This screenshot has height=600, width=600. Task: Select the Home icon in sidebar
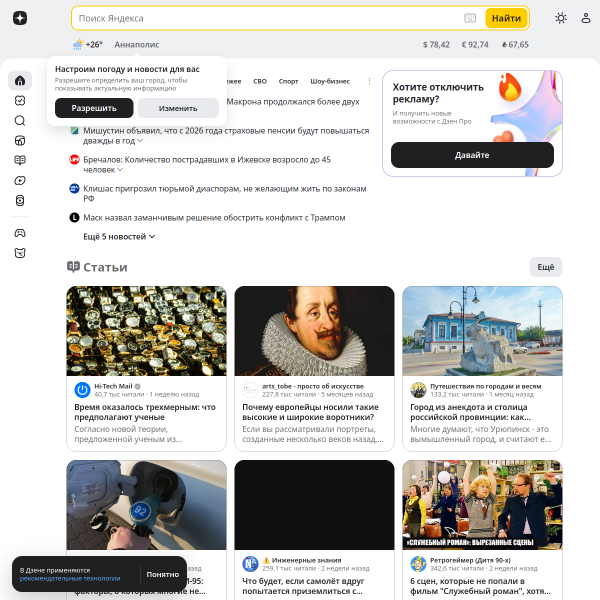point(20,80)
